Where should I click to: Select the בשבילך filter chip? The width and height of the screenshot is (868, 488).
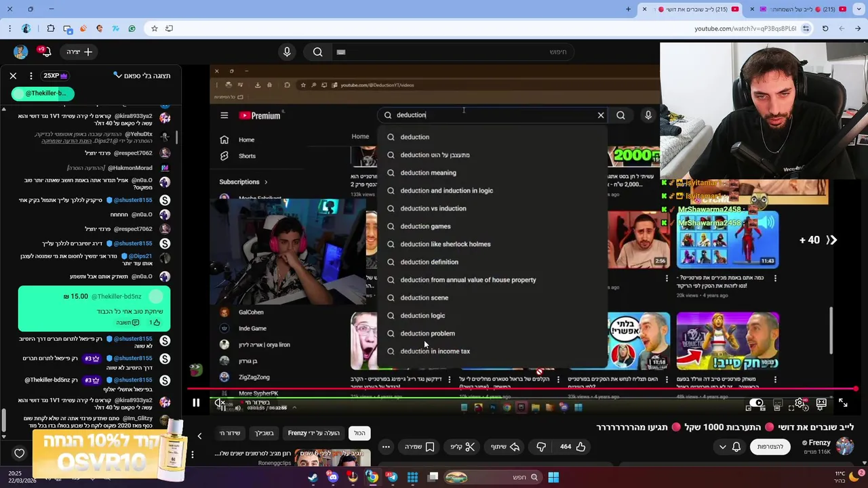(x=264, y=433)
